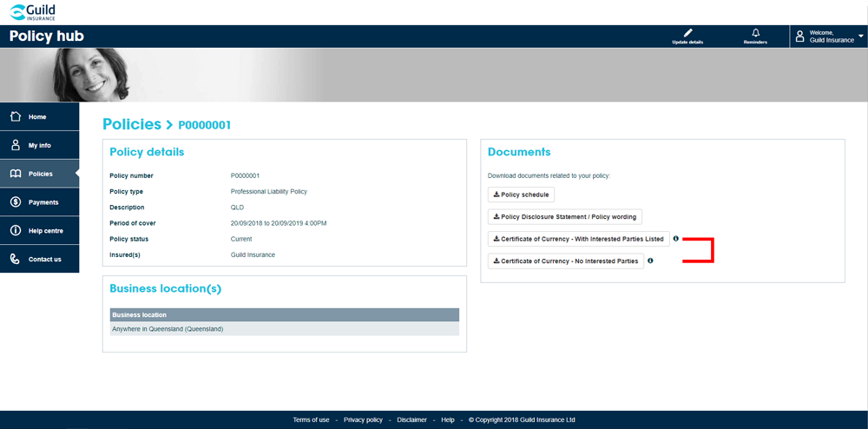Viewport: 868px width, 429px height.
Task: Expand the Welcome Guild Insurance dropdown arrow
Action: 860,36
